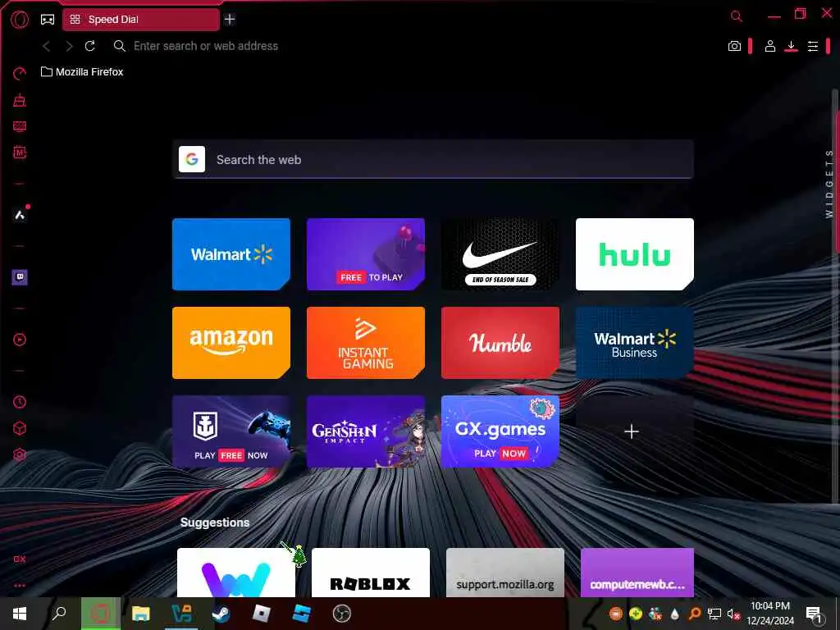Open Settings gear icon in sidebar
Image resolution: width=840 pixels, height=630 pixels.
[x=20, y=454]
